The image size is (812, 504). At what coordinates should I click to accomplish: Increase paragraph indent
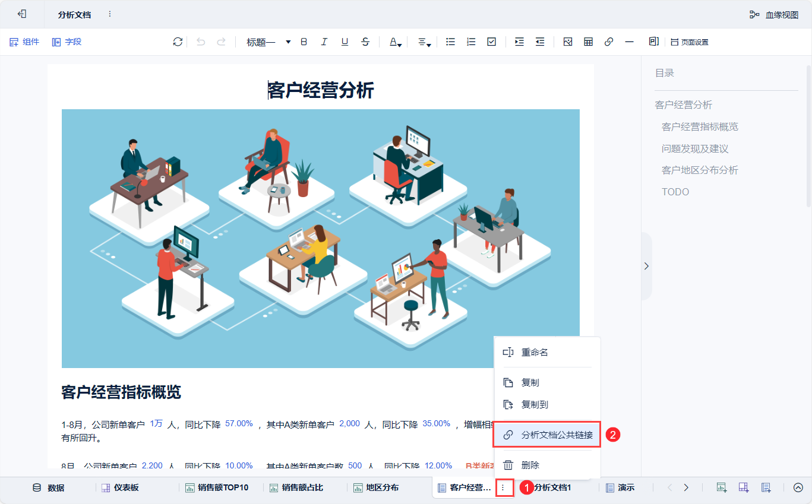(519, 42)
